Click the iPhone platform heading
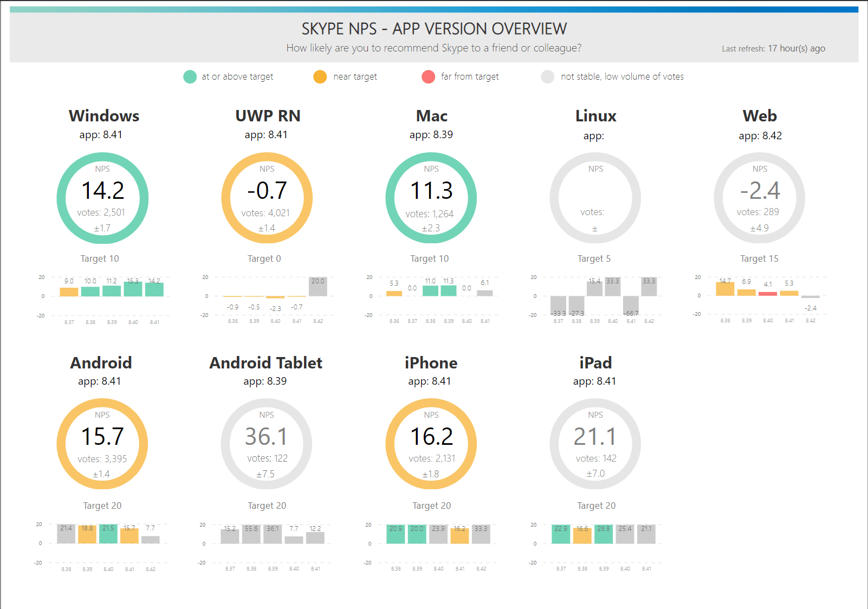The image size is (868, 609). coord(431,362)
